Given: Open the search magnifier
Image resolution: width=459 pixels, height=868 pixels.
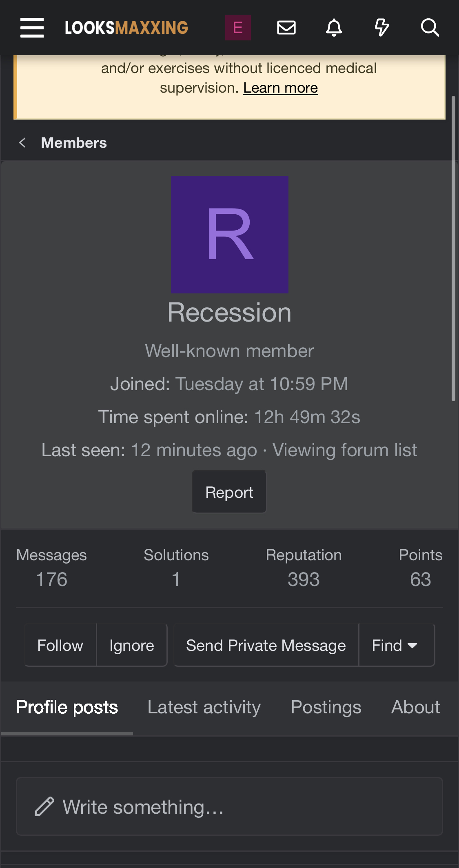Looking at the screenshot, I should click(x=430, y=28).
